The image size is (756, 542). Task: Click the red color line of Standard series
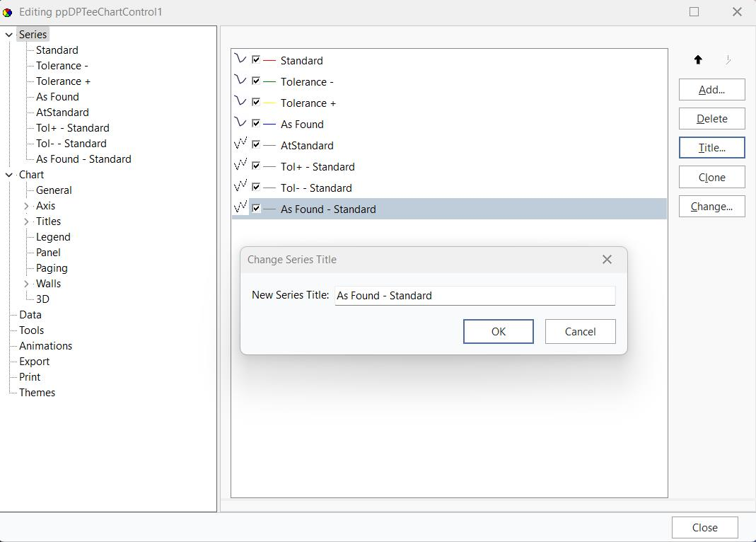click(x=269, y=61)
